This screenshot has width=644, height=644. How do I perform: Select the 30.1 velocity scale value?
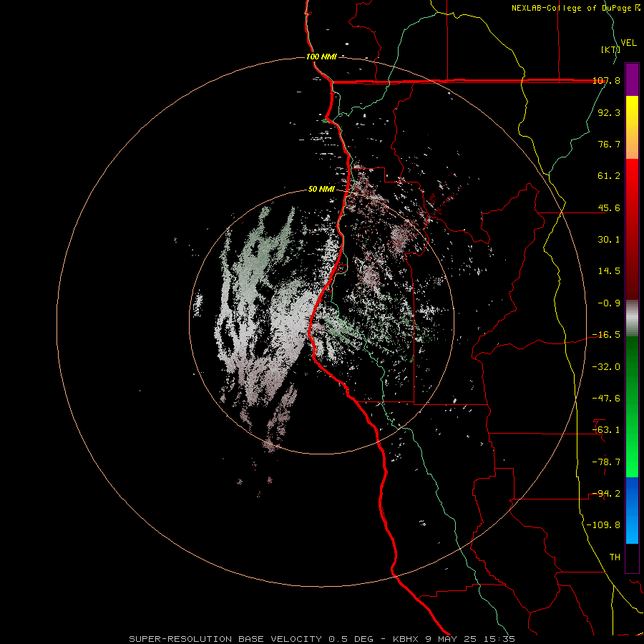pyautogui.click(x=609, y=240)
